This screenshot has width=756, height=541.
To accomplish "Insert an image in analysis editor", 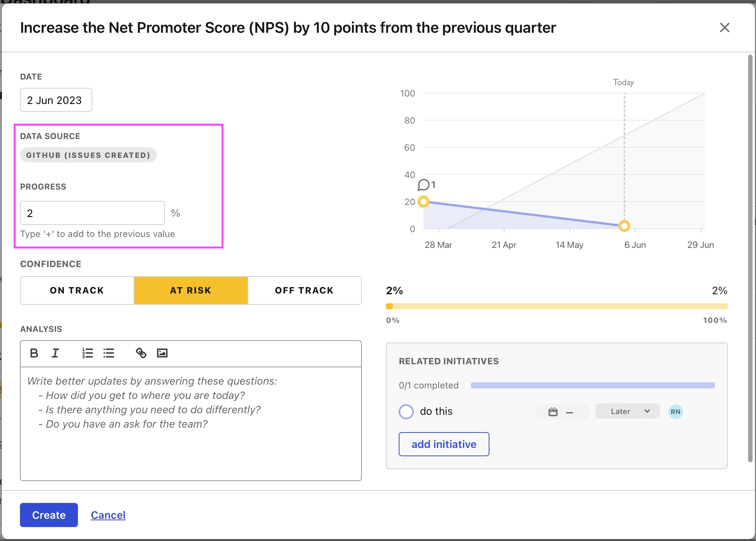I will (x=162, y=353).
